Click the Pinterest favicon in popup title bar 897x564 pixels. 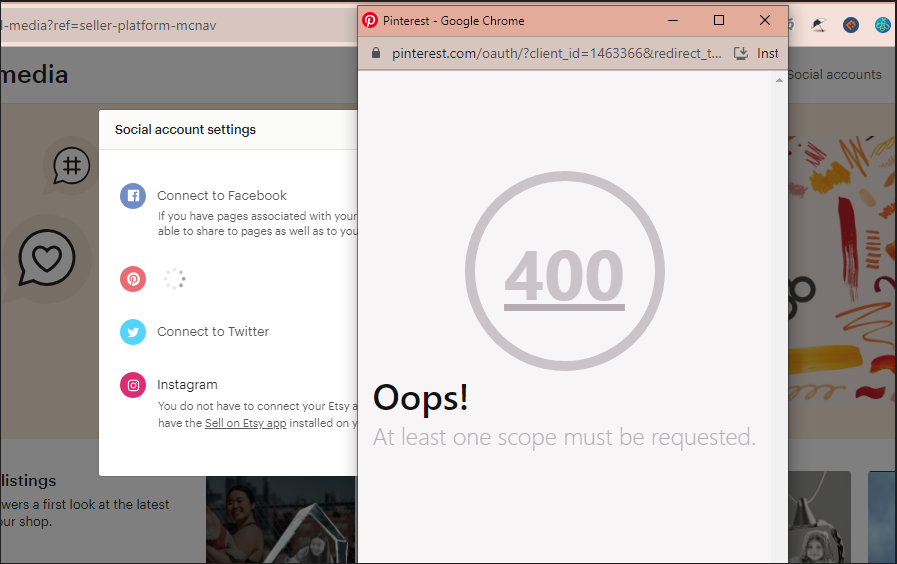pyautogui.click(x=370, y=20)
